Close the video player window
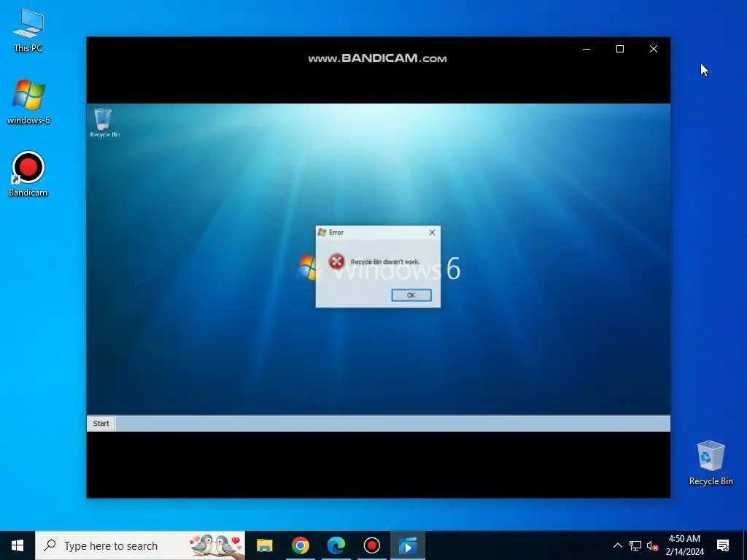This screenshot has height=560, width=747. click(654, 49)
